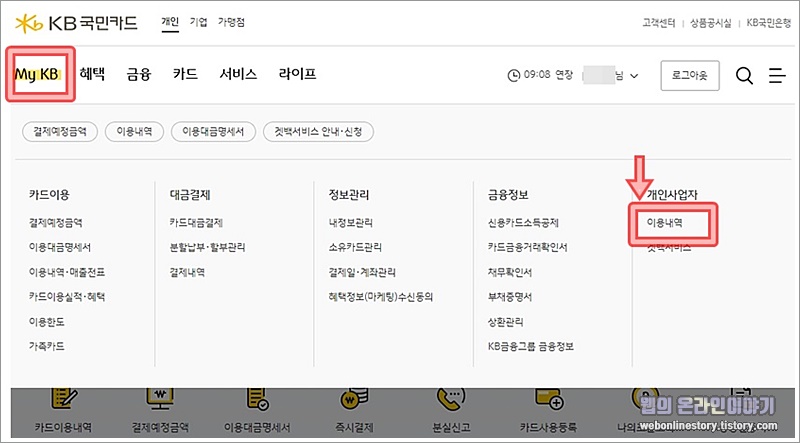
Task: Click the 카드이용 column heading
Action: pyautogui.click(x=49, y=194)
